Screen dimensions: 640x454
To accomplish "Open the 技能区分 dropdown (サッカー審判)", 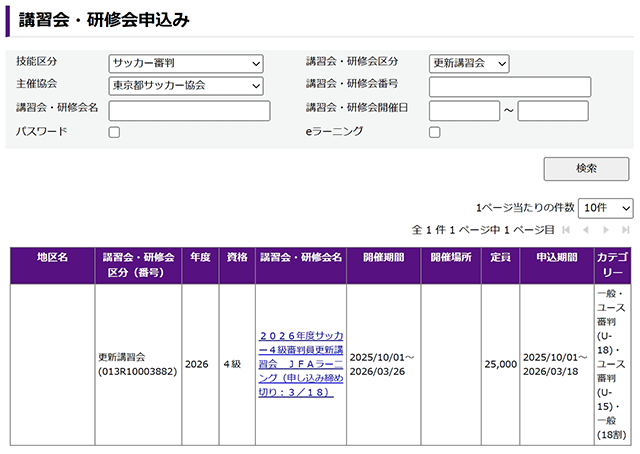I will 186,63.
